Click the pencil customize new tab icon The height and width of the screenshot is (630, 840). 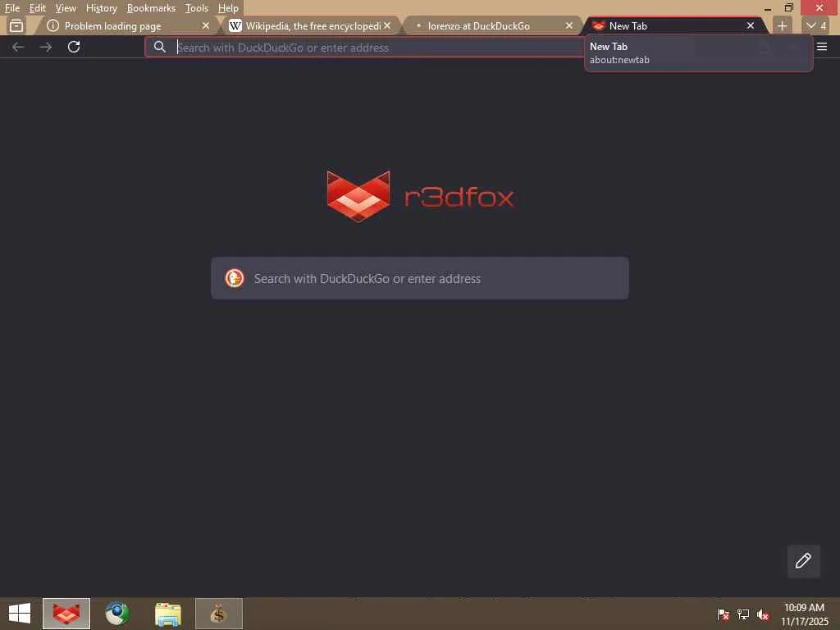pyautogui.click(x=803, y=561)
